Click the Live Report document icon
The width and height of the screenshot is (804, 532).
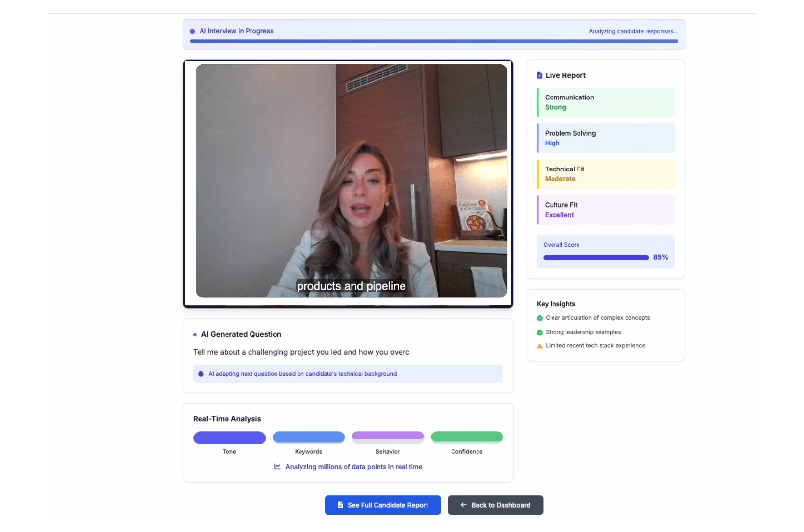pos(539,75)
